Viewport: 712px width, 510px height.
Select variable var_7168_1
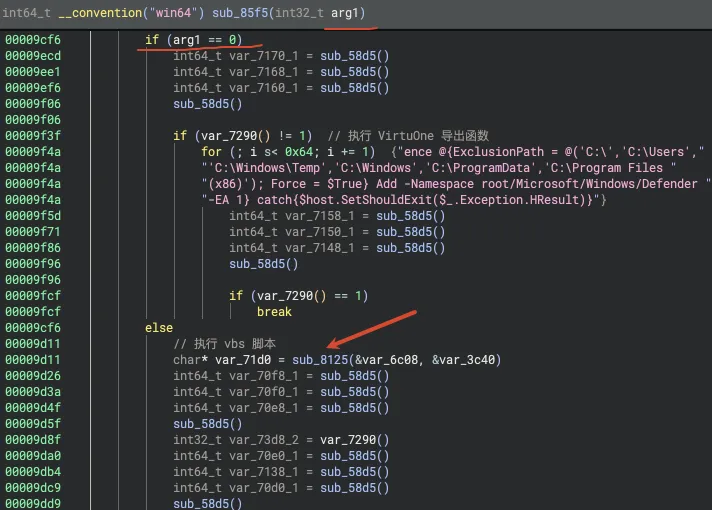(x=264, y=72)
